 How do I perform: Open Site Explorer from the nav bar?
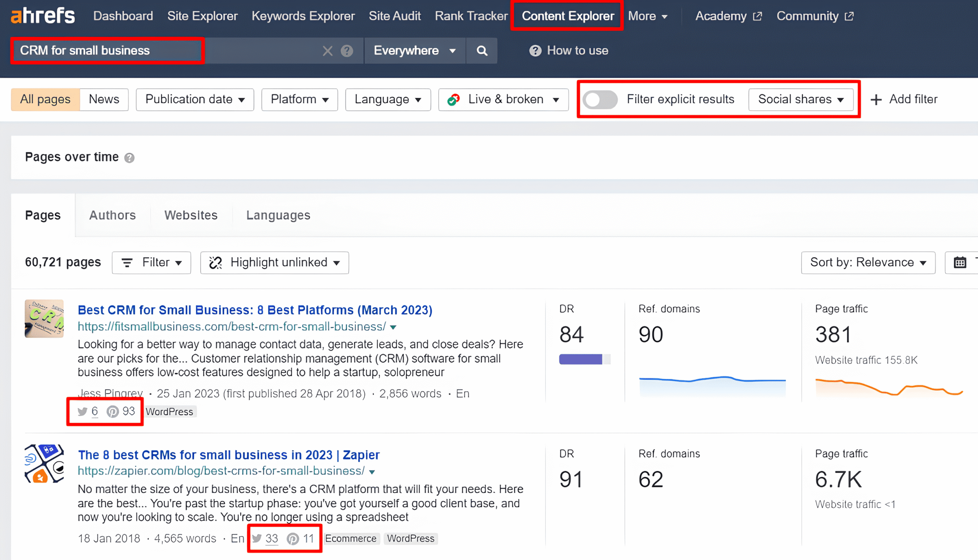[202, 16]
